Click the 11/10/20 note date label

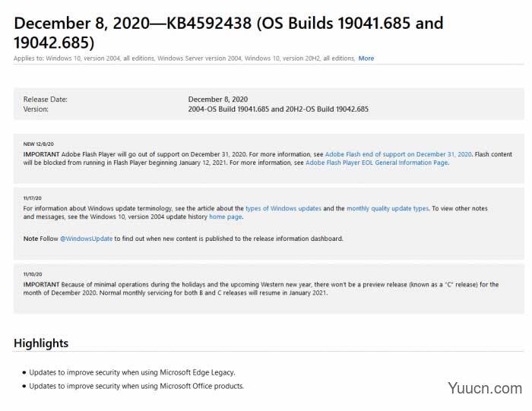33,274
